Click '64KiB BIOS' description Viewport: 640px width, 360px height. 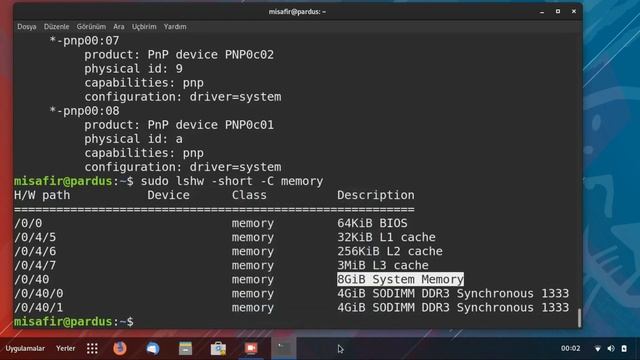(x=372, y=223)
